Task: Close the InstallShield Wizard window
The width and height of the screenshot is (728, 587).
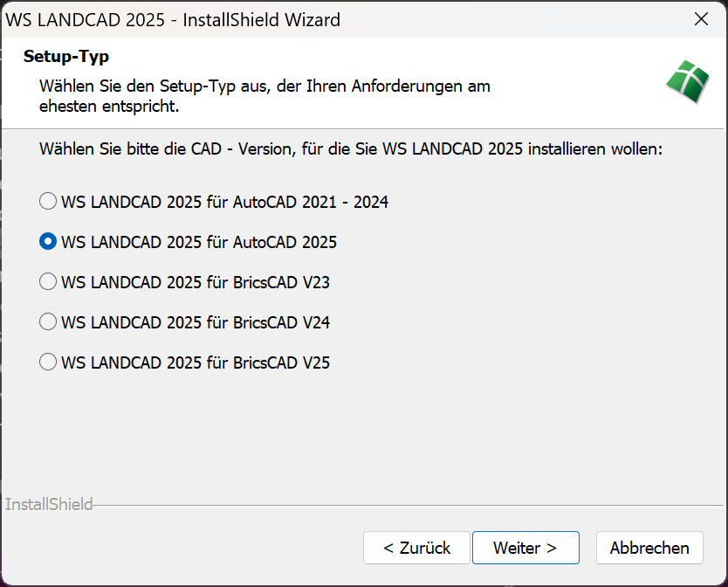Action: (700, 19)
